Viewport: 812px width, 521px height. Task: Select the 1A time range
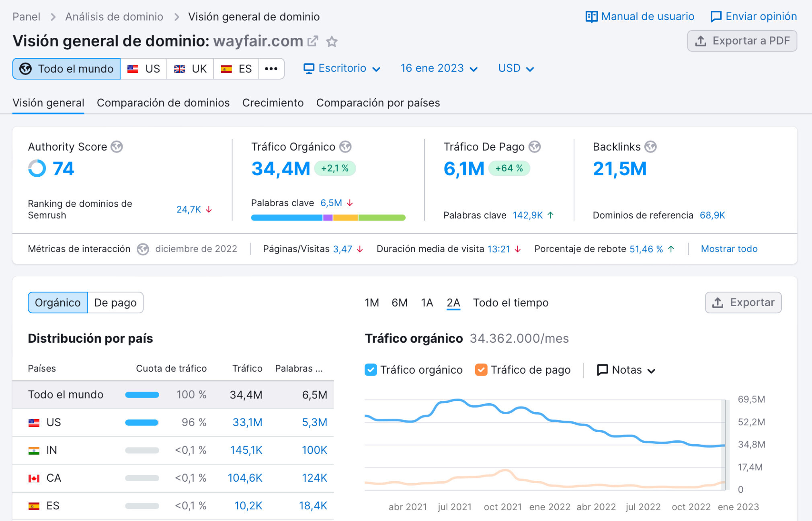427,302
